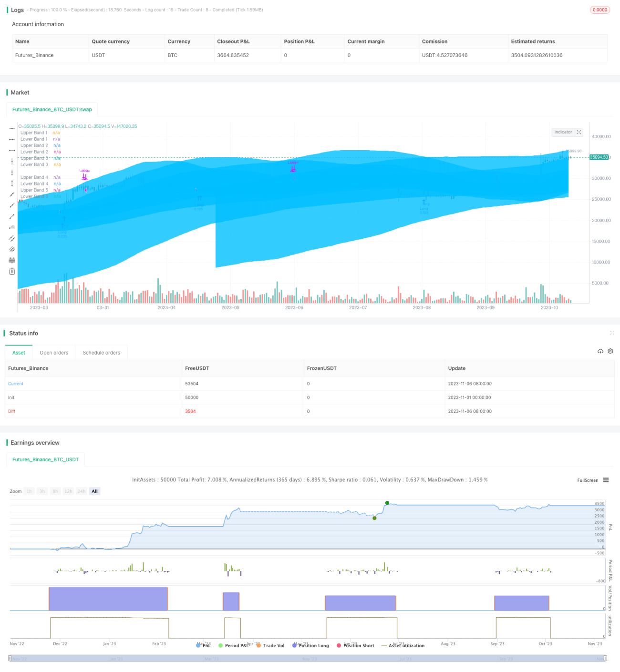620x672 pixels.
Task: Click the FreeUSDT Current value 53504
Action: tap(192, 383)
